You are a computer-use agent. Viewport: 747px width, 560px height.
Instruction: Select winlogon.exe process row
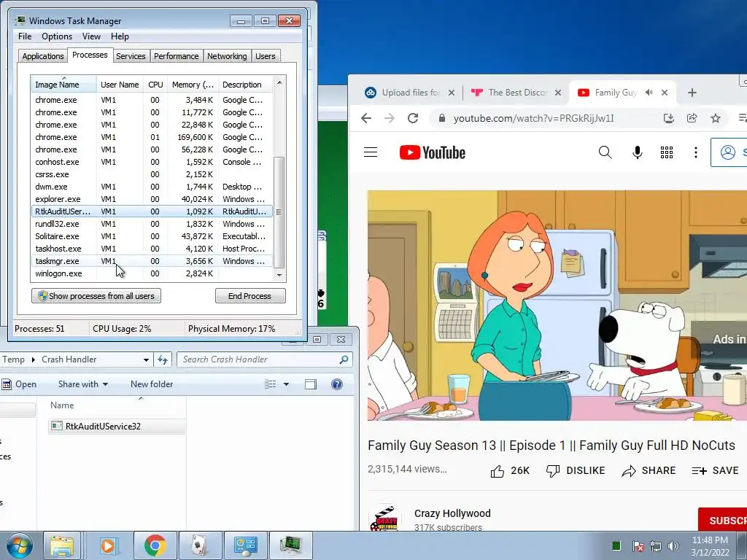coord(152,273)
